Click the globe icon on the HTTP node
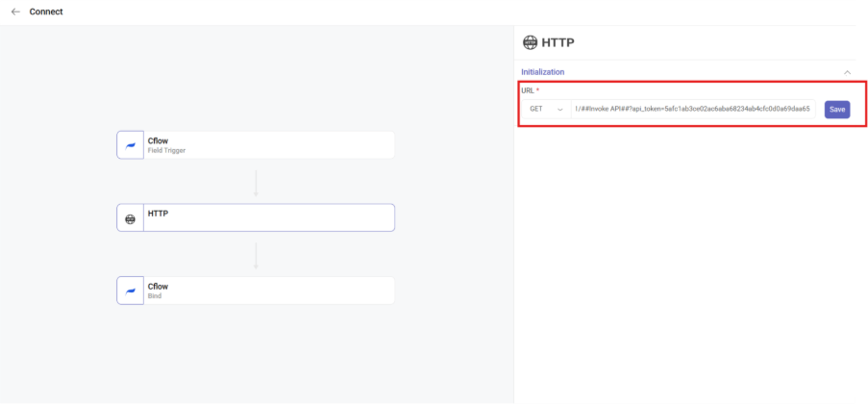The height and width of the screenshot is (404, 868). pos(130,218)
